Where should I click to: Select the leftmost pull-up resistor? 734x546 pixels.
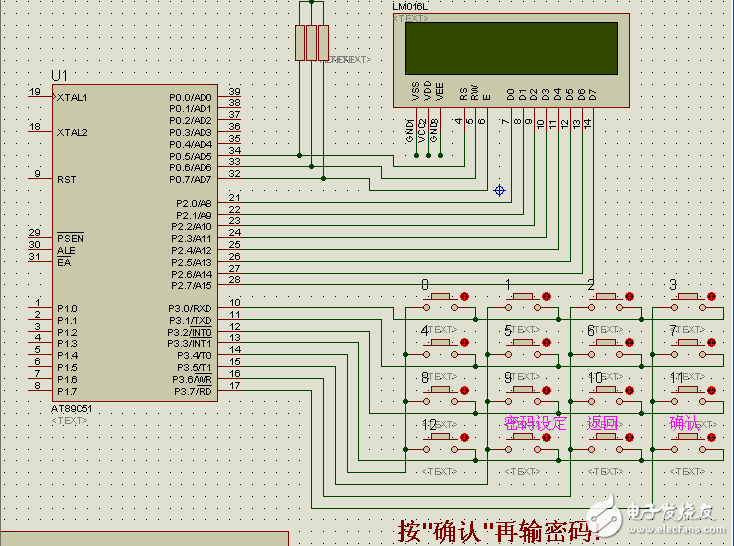(x=299, y=43)
